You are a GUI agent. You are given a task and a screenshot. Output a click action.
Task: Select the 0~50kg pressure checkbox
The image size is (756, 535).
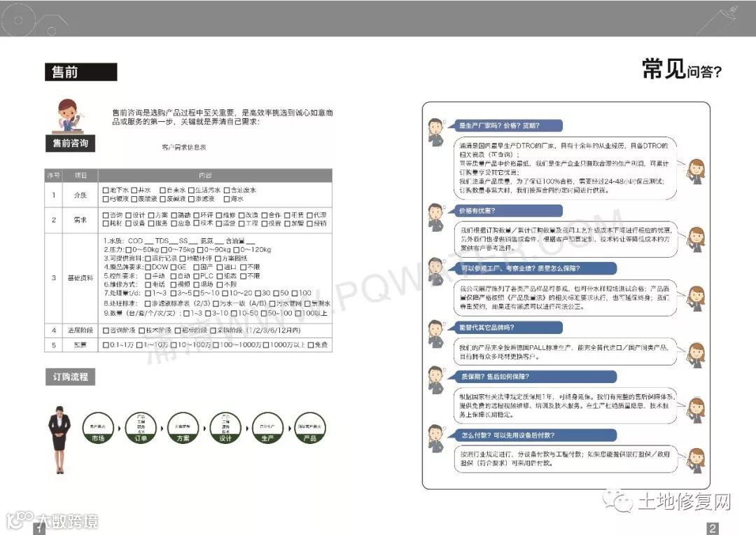point(128,249)
